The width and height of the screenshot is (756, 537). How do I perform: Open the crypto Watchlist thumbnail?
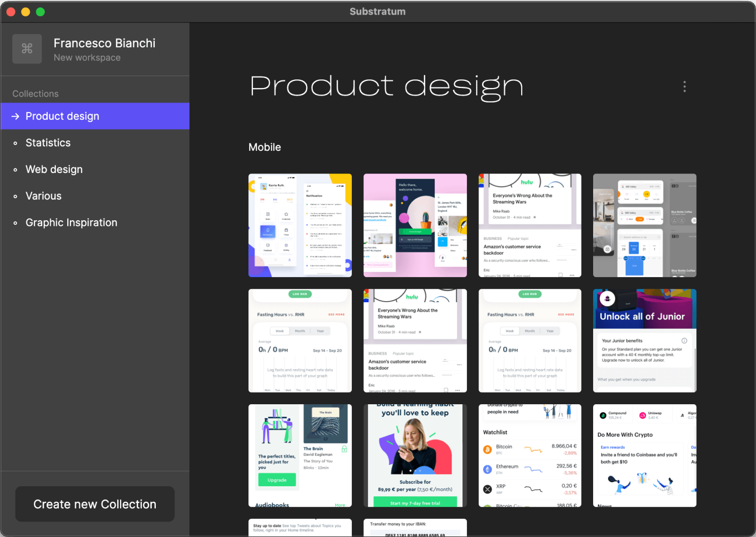(530, 456)
